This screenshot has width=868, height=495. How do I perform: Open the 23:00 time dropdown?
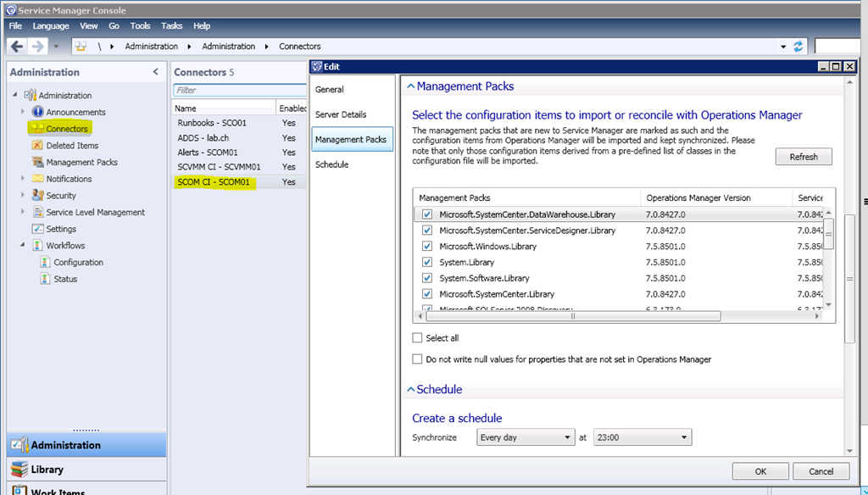tap(642, 437)
